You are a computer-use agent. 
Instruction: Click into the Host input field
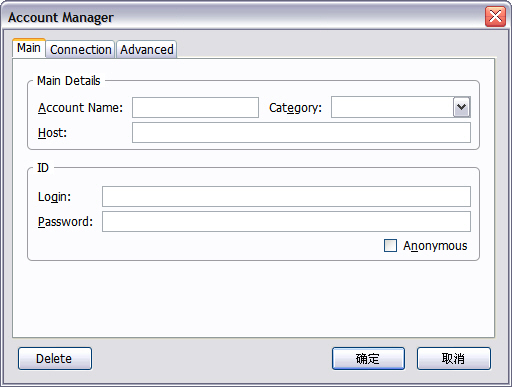coord(301,132)
